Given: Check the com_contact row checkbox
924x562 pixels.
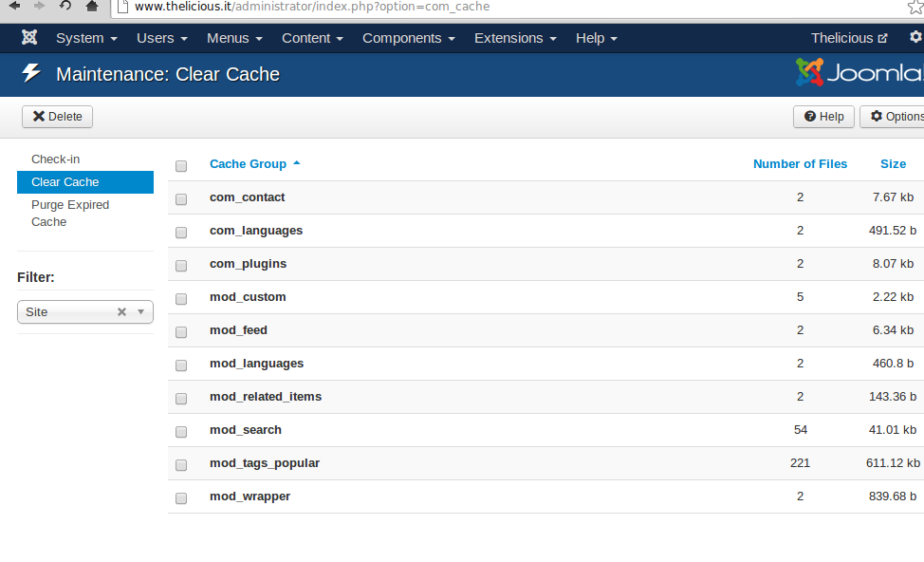Looking at the screenshot, I should coord(181,199).
